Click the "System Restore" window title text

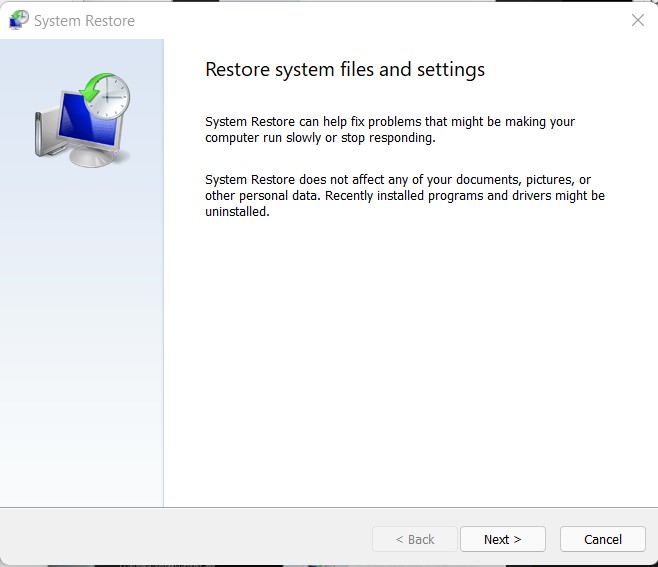click(84, 21)
